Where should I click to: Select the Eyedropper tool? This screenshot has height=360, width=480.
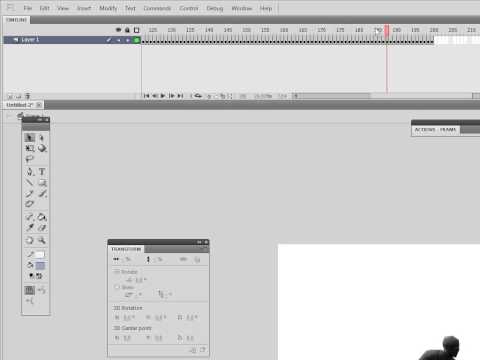tap(30, 228)
